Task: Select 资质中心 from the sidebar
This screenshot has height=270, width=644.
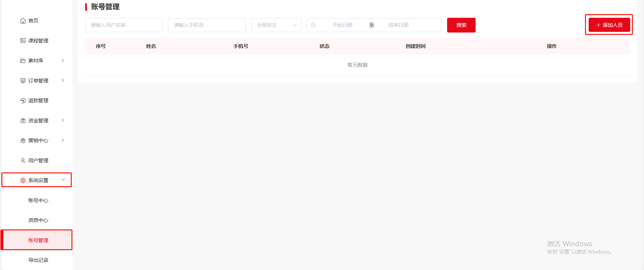Action: (x=38, y=220)
